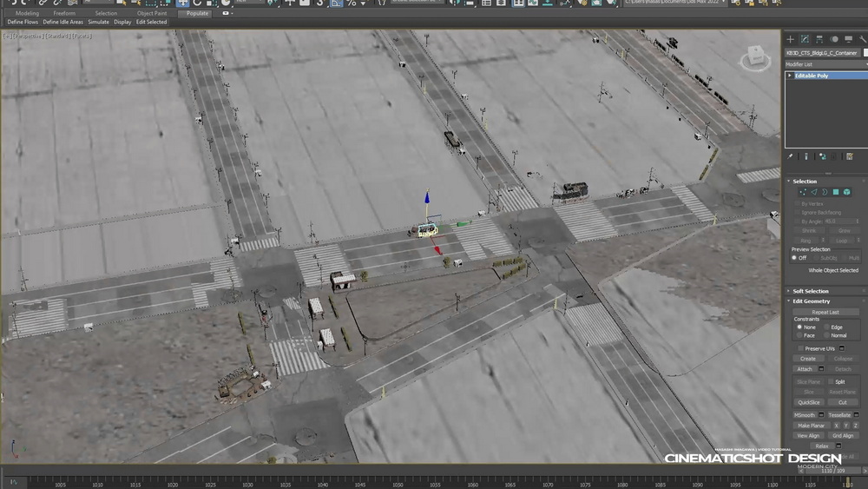Click Configure Modifier Sets icon
The height and width of the screenshot is (489, 868).
(850, 156)
